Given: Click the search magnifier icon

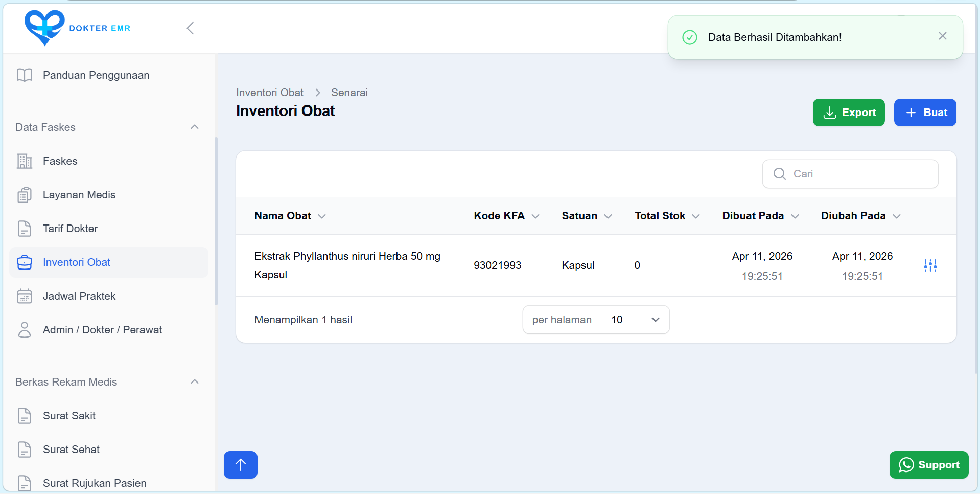Looking at the screenshot, I should pyautogui.click(x=780, y=174).
